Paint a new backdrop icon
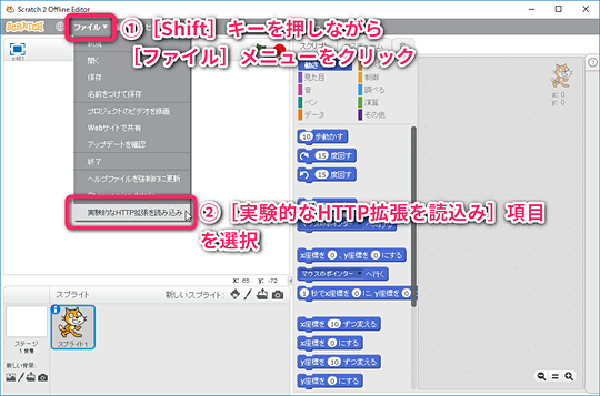The height and width of the screenshot is (396, 600). tap(21, 378)
